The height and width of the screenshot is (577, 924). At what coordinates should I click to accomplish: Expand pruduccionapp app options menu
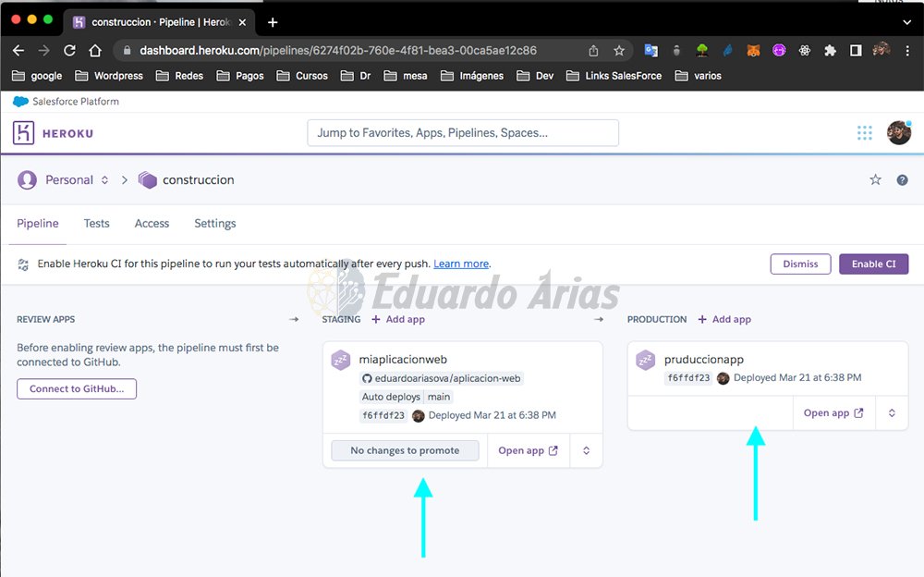(x=893, y=413)
